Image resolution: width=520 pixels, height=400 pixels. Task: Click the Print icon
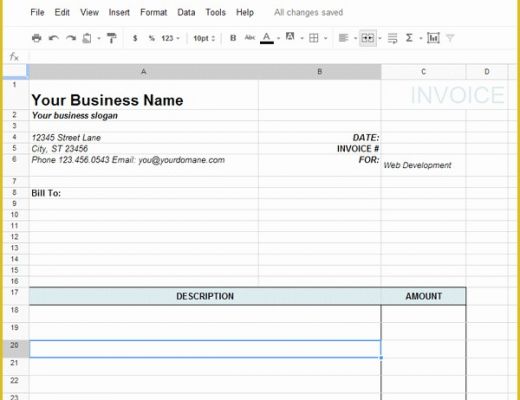[36, 38]
